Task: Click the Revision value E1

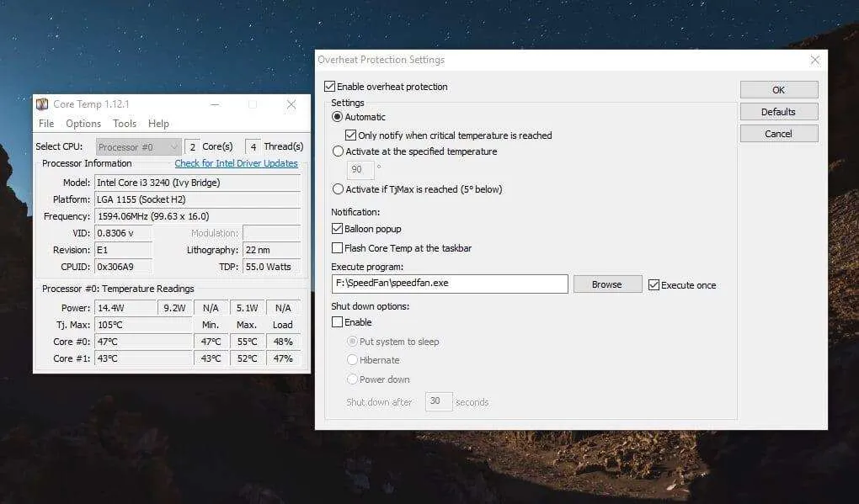Action: 124,250
